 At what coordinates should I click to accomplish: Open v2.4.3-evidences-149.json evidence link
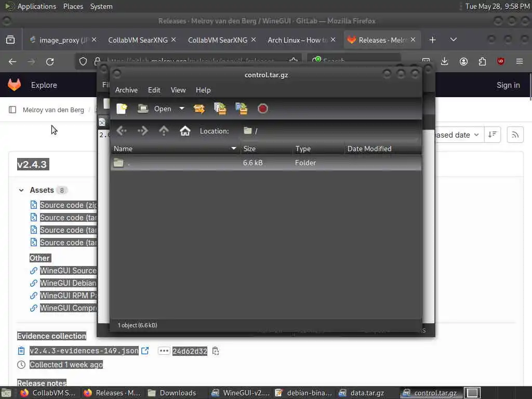(84, 351)
